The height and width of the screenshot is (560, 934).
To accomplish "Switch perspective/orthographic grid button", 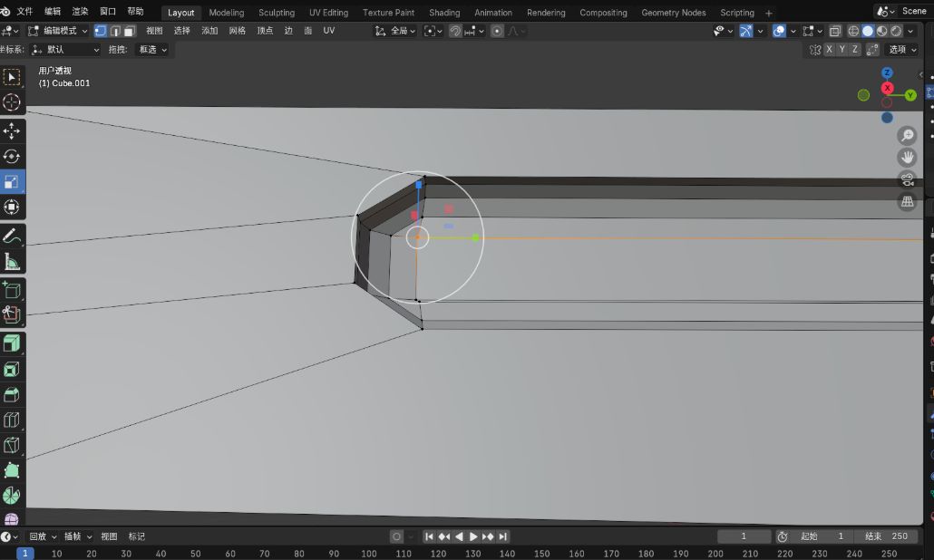I will pos(907,201).
